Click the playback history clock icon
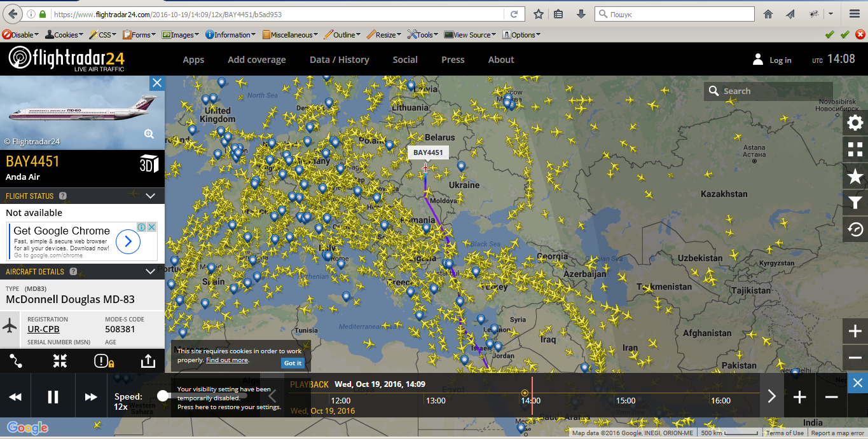 point(855,229)
